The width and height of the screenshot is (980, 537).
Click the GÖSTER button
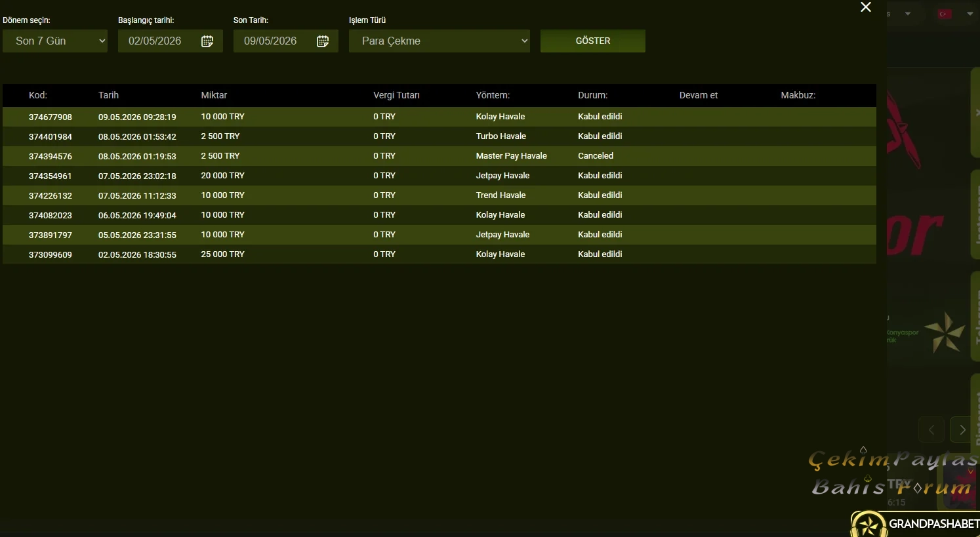tap(593, 41)
